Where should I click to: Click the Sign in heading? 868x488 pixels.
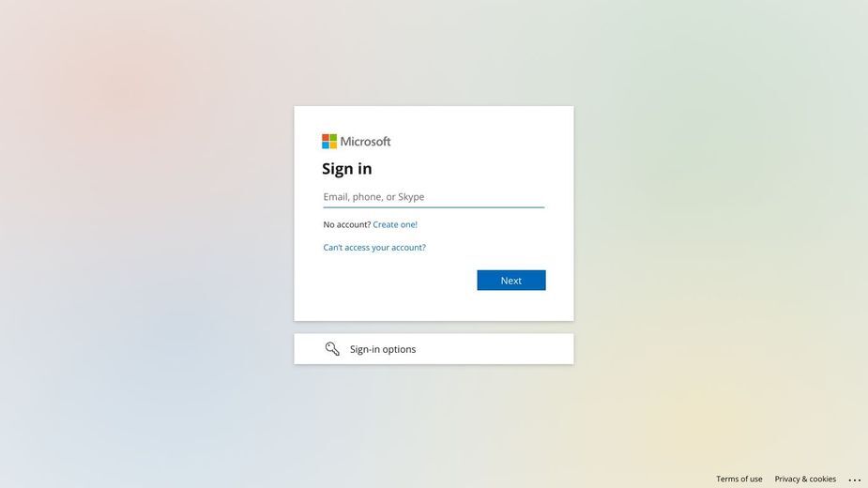click(x=347, y=168)
